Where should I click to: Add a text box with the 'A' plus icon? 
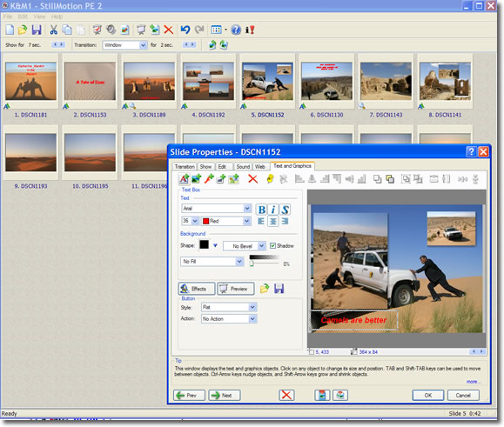[x=185, y=179]
